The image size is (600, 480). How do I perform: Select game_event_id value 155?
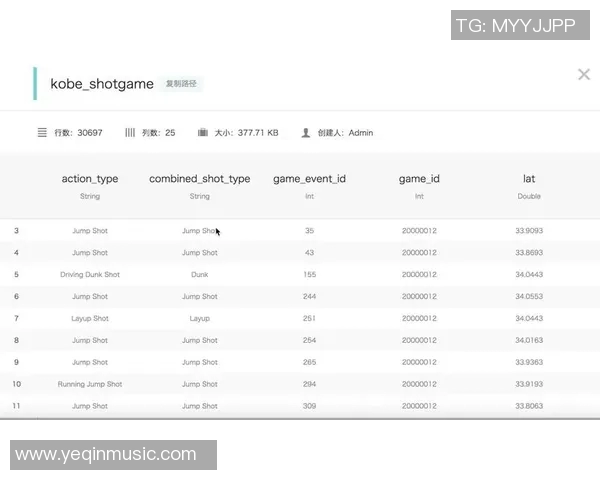pos(309,275)
